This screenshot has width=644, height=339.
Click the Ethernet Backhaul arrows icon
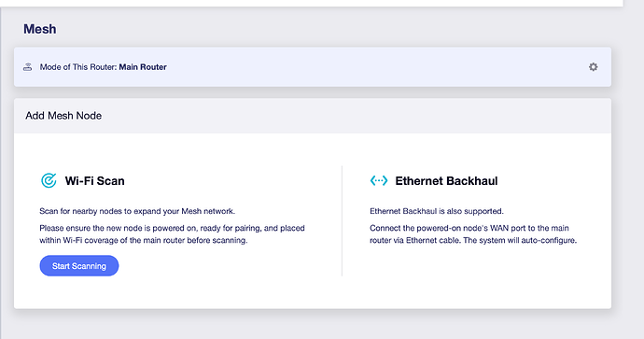pos(379,180)
